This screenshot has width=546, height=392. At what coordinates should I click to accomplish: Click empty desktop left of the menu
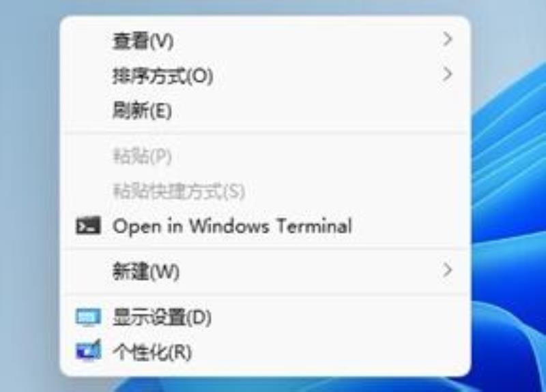coord(29,195)
